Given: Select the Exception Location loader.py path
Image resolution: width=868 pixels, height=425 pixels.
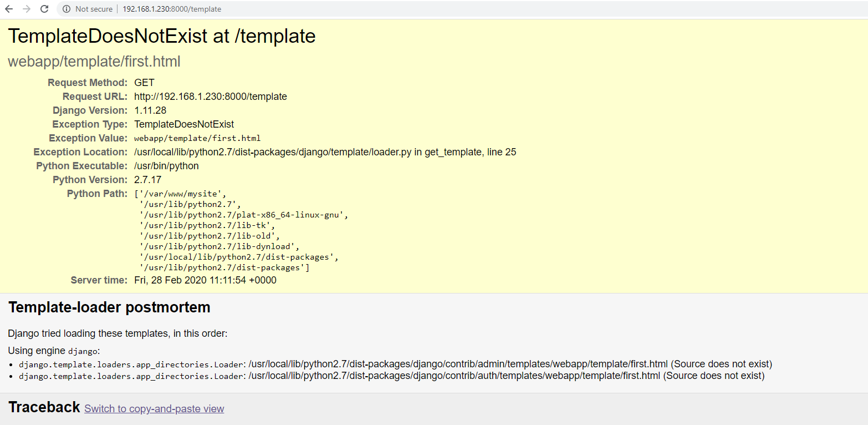Looking at the screenshot, I should 325,152.
